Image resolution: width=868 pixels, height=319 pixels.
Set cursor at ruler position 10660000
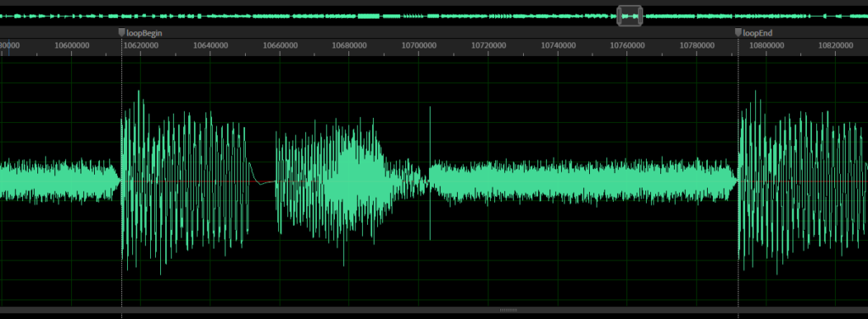(280, 46)
